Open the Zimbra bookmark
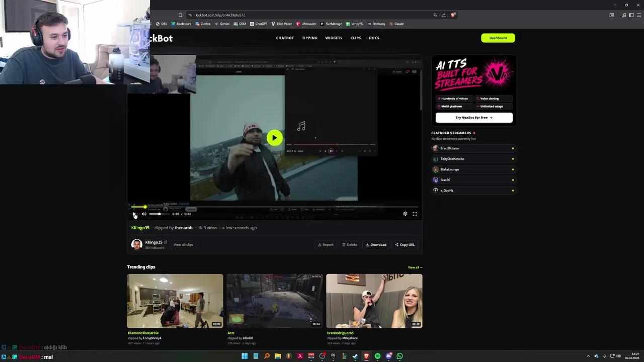The width and height of the screenshot is (644, 362). [203, 24]
